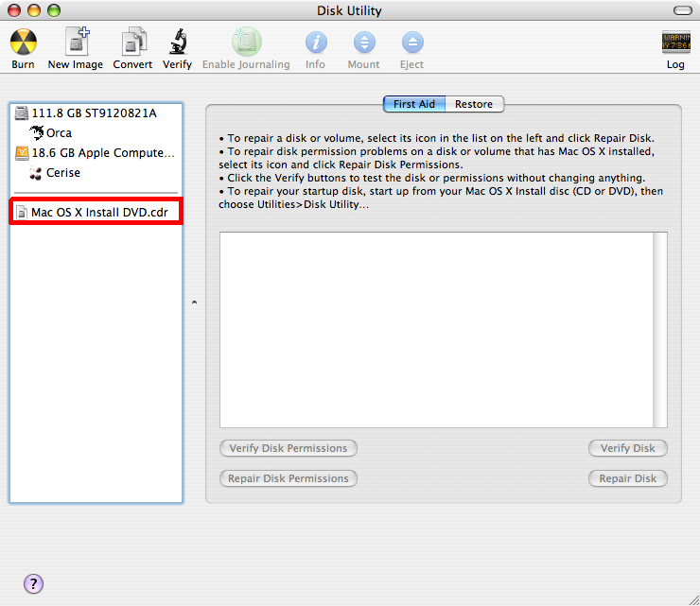Select the 18.6 GB Apple Computer disk
Screen dimensions: 700x606
[x=96, y=153]
